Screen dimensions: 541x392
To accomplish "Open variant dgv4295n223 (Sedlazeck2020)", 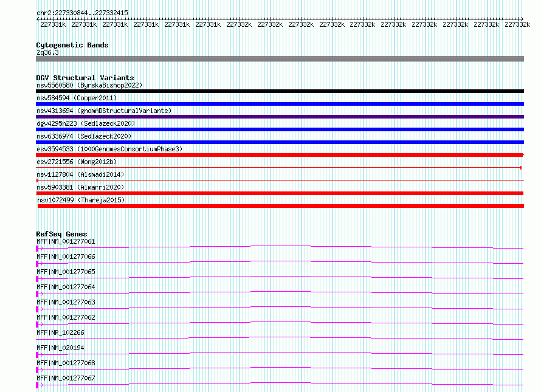I will [86, 123].
